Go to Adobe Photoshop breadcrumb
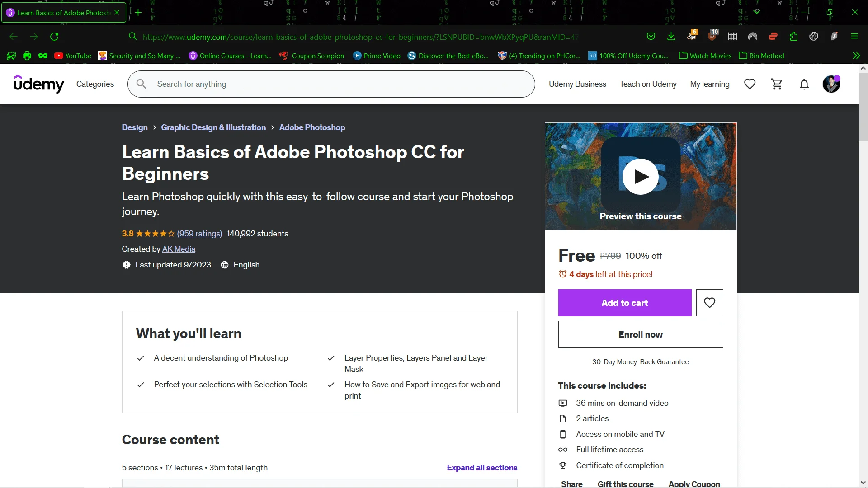Screen dimensions: 868x488 pos(312,127)
